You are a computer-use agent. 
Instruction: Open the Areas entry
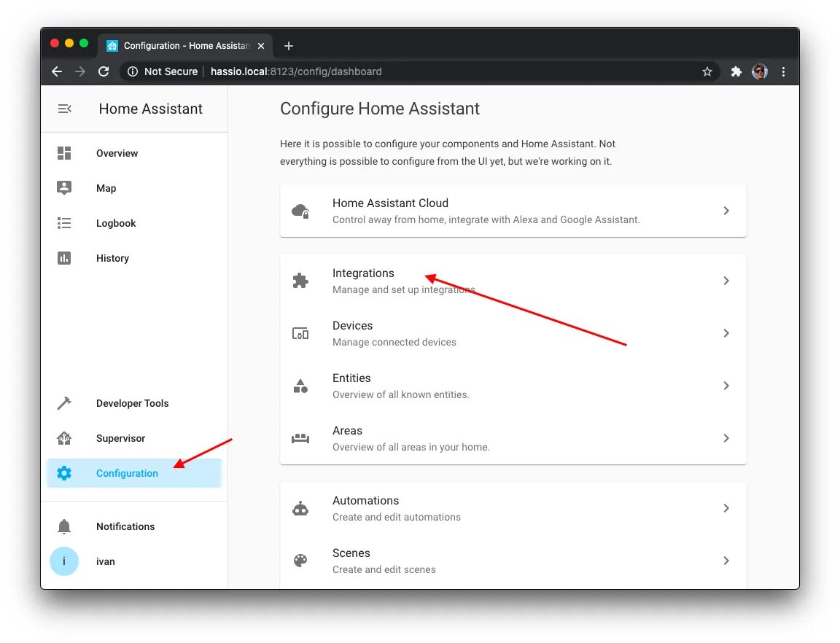pyautogui.click(x=513, y=438)
